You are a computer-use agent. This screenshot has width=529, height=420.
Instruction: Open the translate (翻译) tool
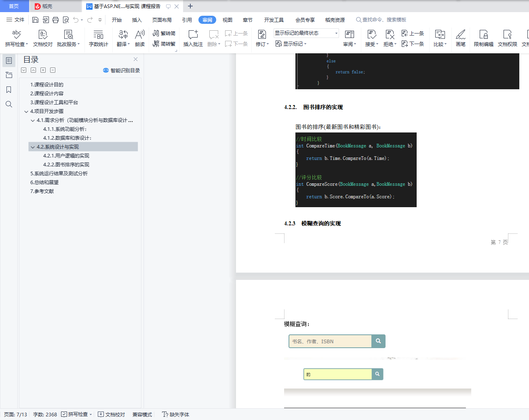(123, 38)
